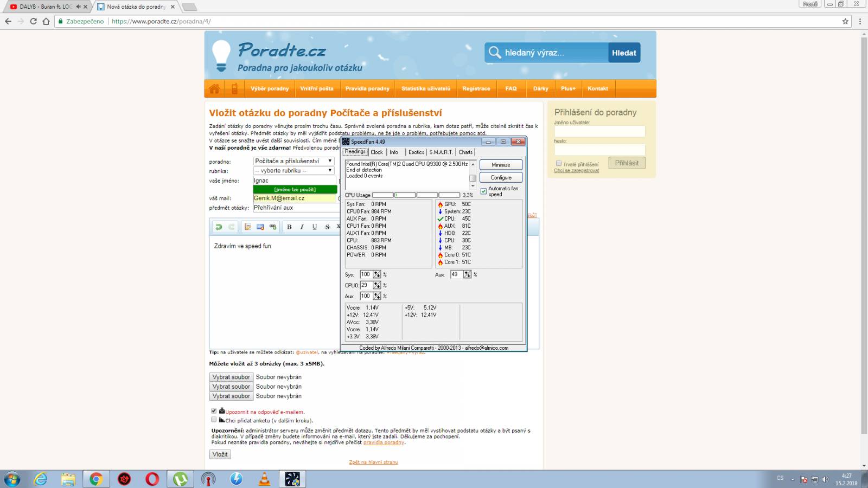Viewport: 868px width, 488px height.
Task: Open the Info tab in SpeedFan
Action: 394,152
